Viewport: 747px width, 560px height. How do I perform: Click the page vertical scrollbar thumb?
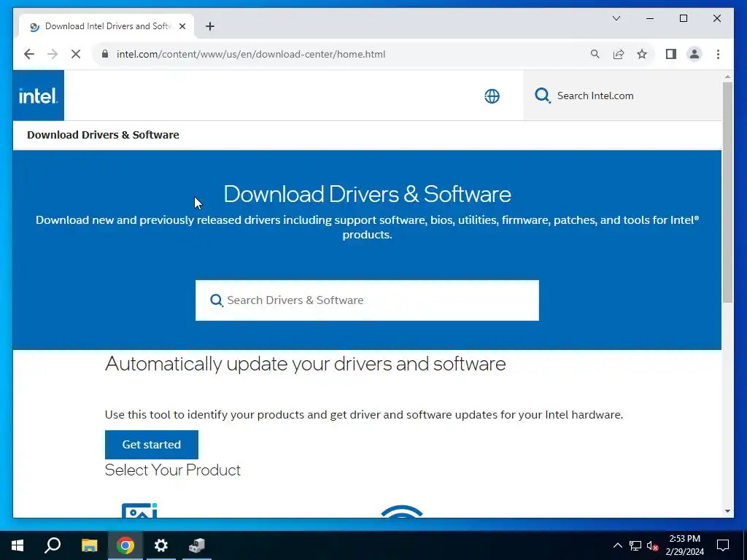click(727, 192)
